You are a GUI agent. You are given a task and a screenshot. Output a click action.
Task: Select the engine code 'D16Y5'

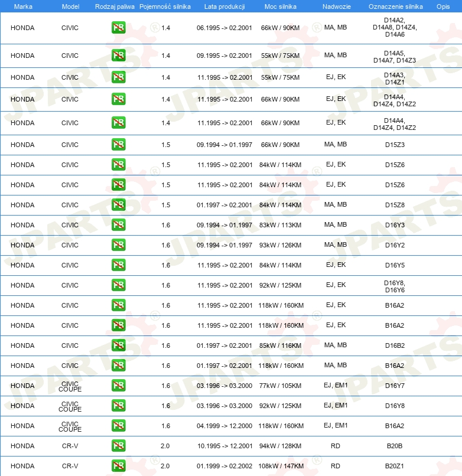pyautogui.click(x=395, y=265)
